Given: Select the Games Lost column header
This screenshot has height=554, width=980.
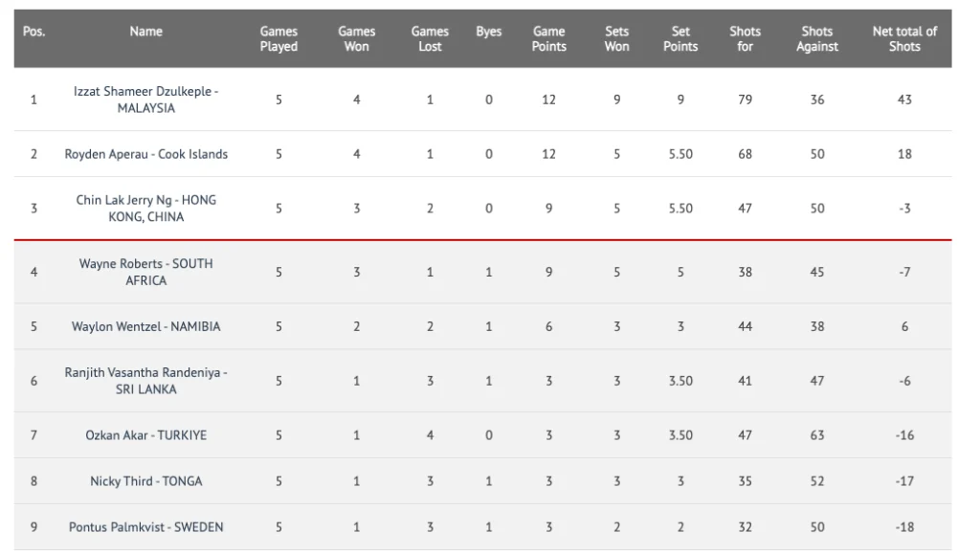Looking at the screenshot, I should click(430, 39).
